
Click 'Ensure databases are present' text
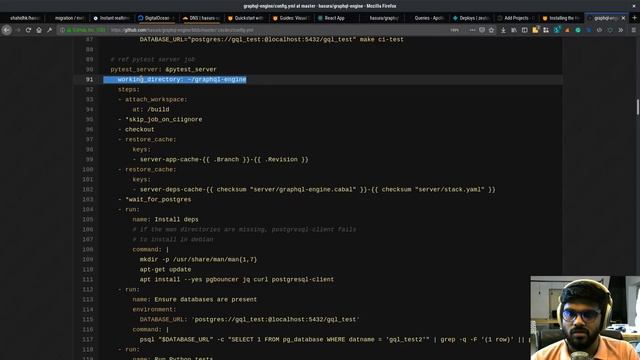click(206, 300)
